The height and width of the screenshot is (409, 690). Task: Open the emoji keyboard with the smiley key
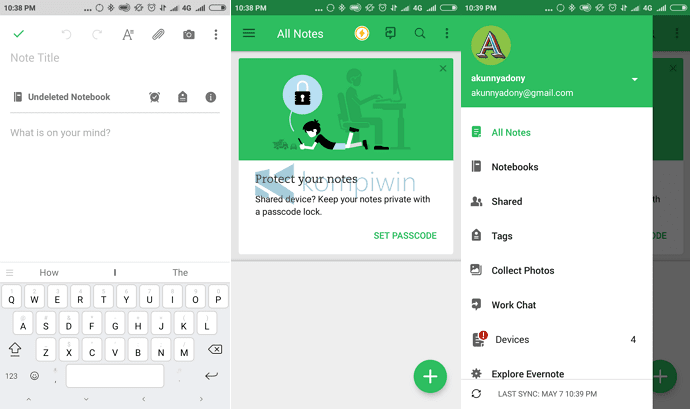pyautogui.click(x=34, y=376)
